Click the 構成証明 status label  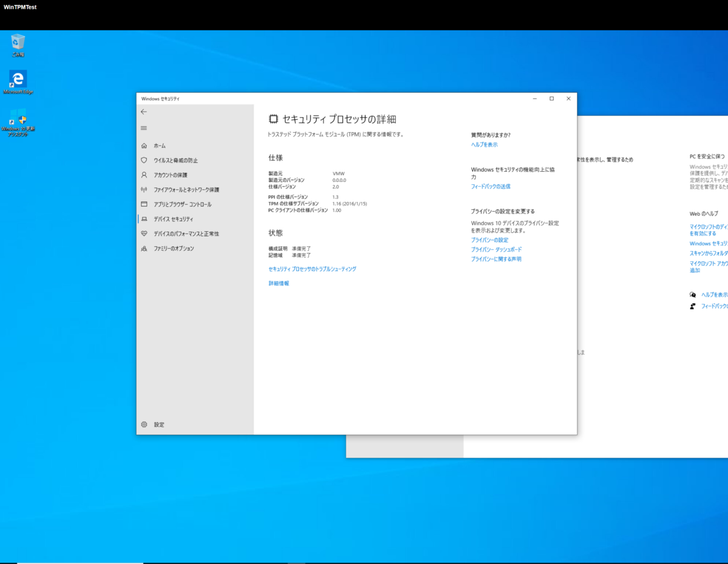pyautogui.click(x=277, y=249)
